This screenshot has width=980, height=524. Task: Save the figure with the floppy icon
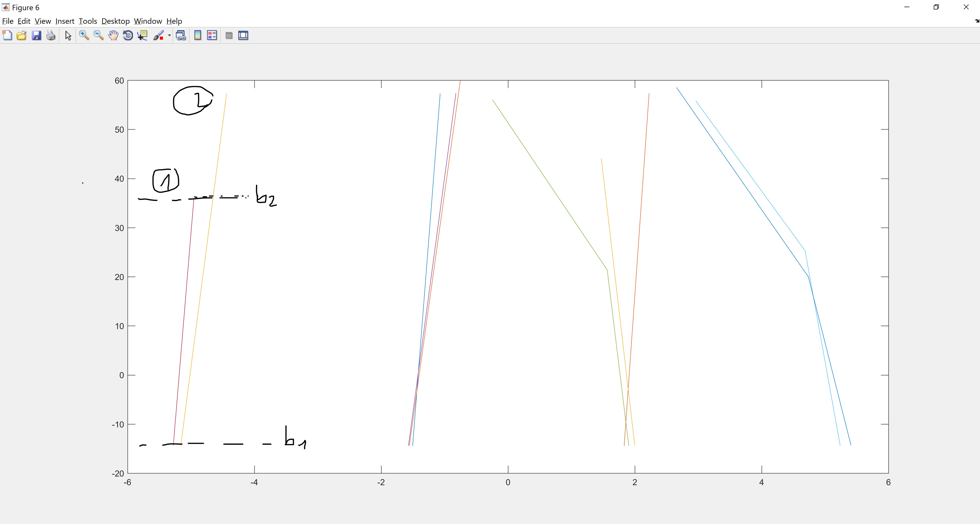(x=36, y=35)
